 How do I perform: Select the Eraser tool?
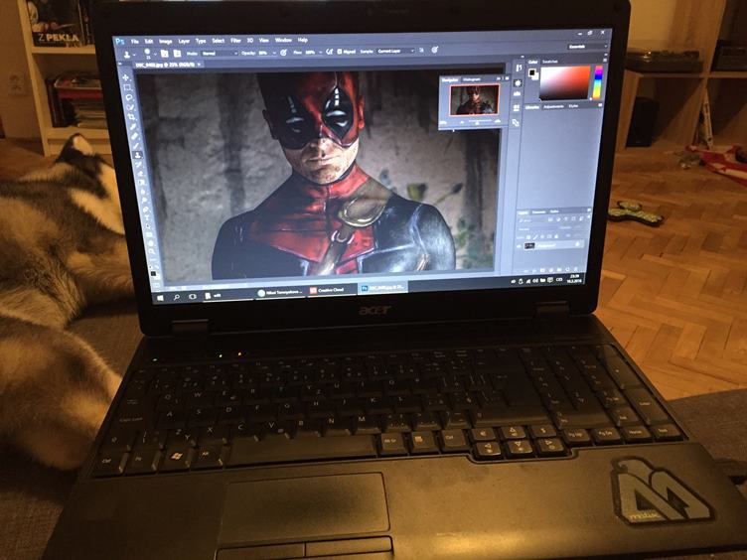coord(140,174)
